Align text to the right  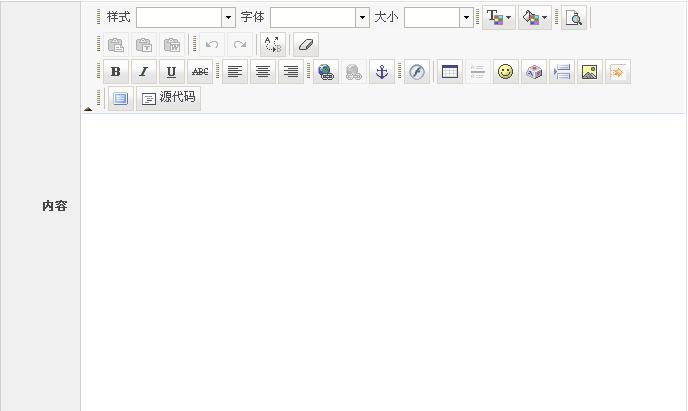(x=291, y=71)
